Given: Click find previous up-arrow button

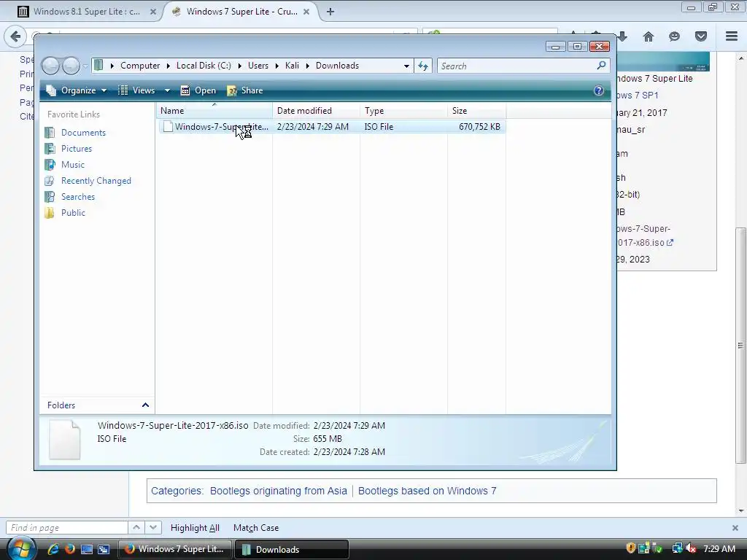Looking at the screenshot, I should point(136,528).
